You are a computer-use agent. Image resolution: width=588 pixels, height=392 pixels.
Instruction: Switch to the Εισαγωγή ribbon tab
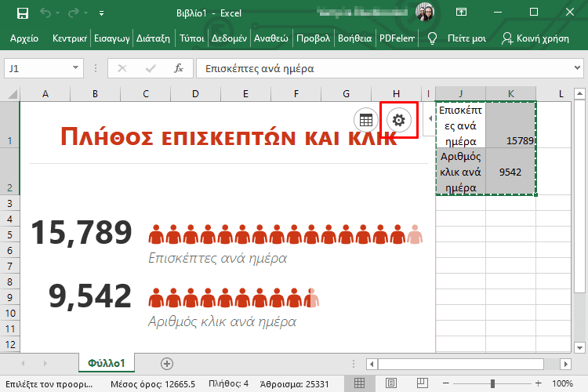112,38
